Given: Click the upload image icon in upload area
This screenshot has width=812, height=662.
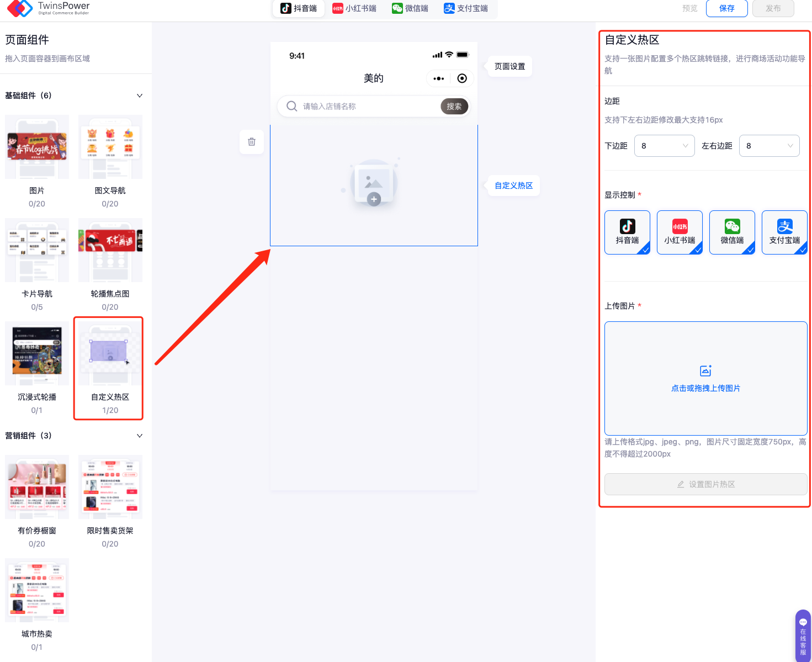Looking at the screenshot, I should [705, 371].
